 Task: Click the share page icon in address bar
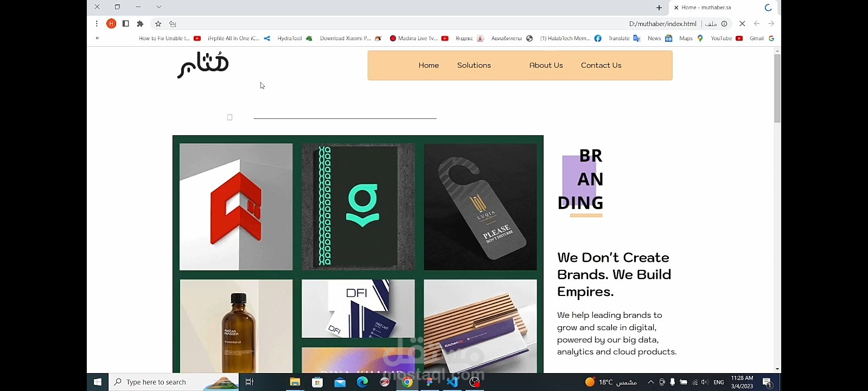coord(173,23)
